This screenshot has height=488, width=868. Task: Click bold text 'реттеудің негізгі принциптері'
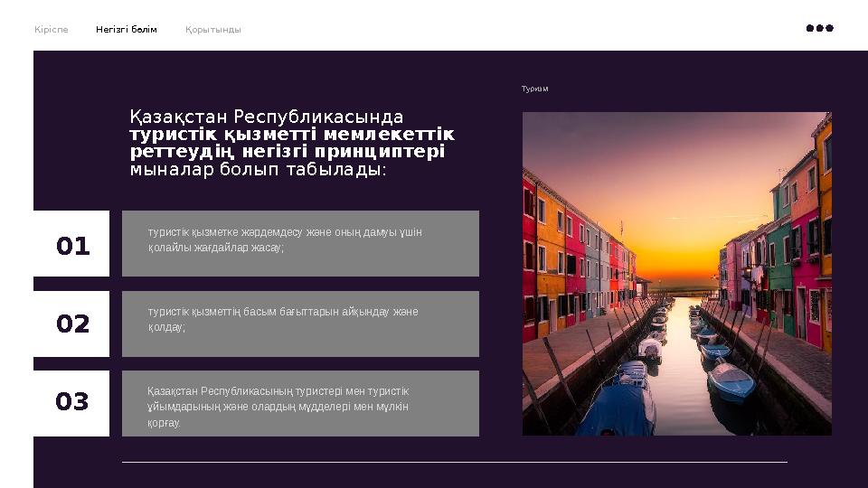pyautogui.click(x=288, y=152)
